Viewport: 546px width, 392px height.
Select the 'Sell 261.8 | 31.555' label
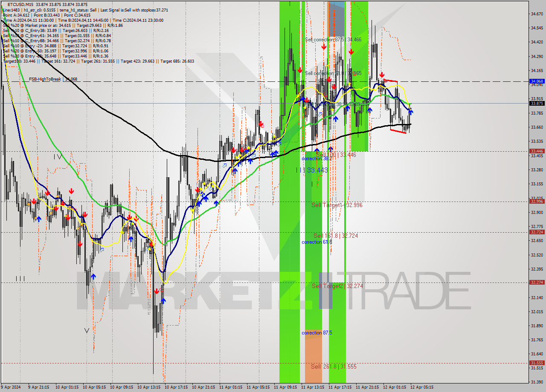(x=334, y=366)
